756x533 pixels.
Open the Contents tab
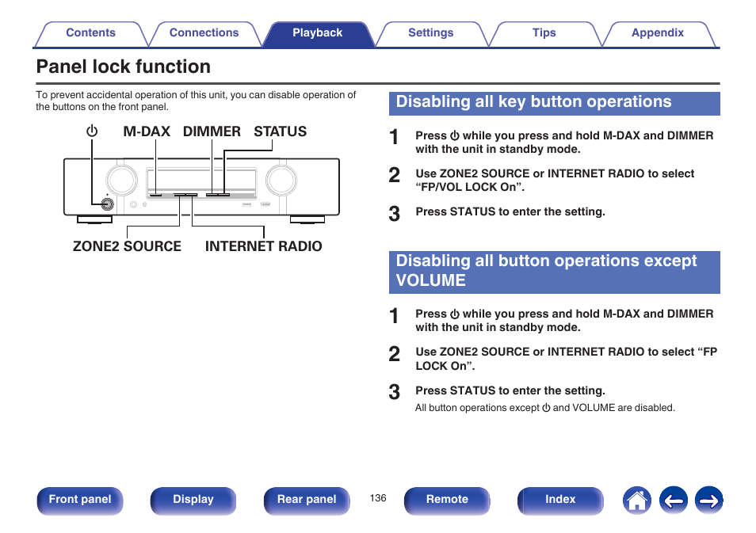(x=90, y=32)
